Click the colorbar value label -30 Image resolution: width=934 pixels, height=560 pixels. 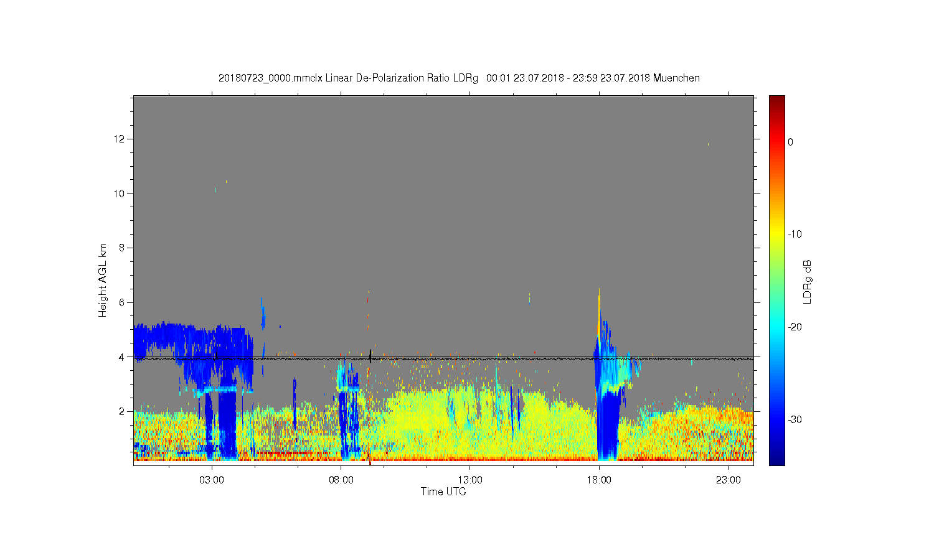pos(795,420)
